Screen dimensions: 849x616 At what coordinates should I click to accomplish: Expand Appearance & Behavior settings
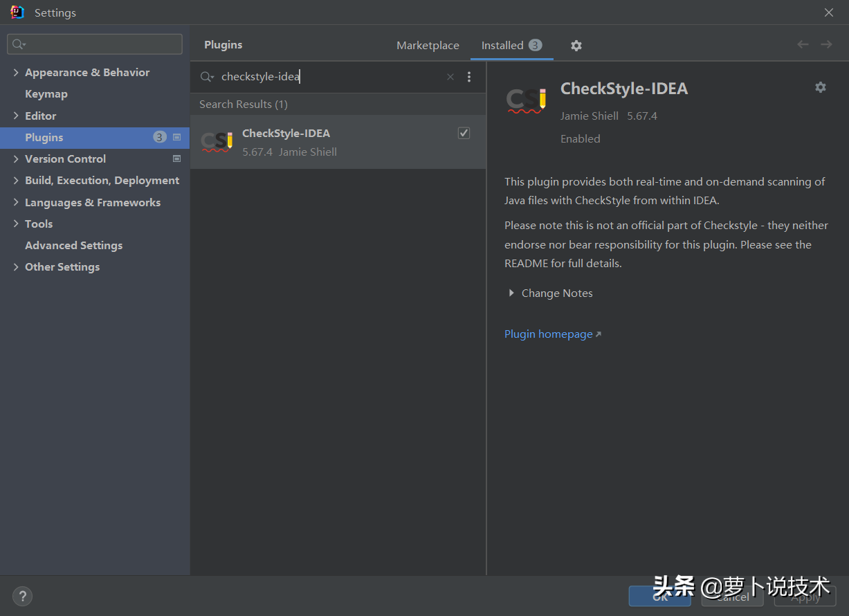pos(16,73)
